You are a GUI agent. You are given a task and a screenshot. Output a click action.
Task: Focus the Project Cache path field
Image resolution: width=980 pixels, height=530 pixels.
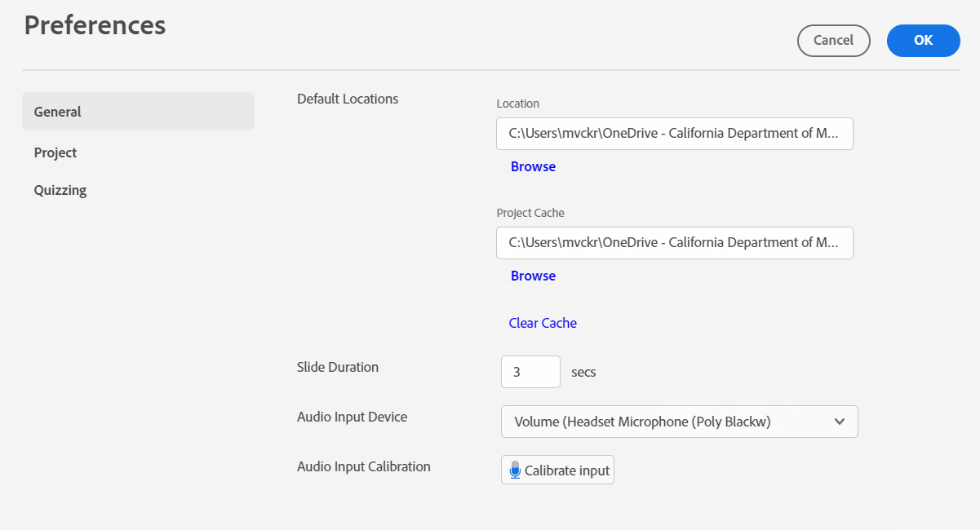(x=674, y=243)
